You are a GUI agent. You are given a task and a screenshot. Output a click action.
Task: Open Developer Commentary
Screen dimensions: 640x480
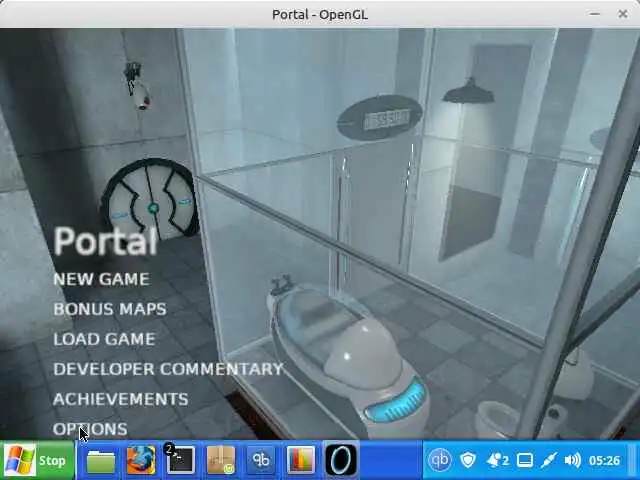(x=168, y=369)
